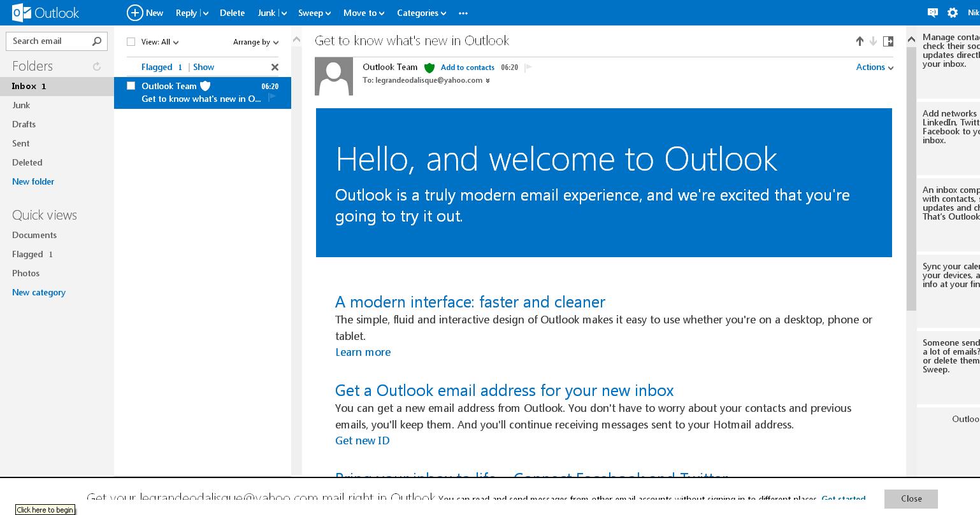Screen dimensions: 980x515
Task: Open the Sent folder
Action: click(20, 143)
